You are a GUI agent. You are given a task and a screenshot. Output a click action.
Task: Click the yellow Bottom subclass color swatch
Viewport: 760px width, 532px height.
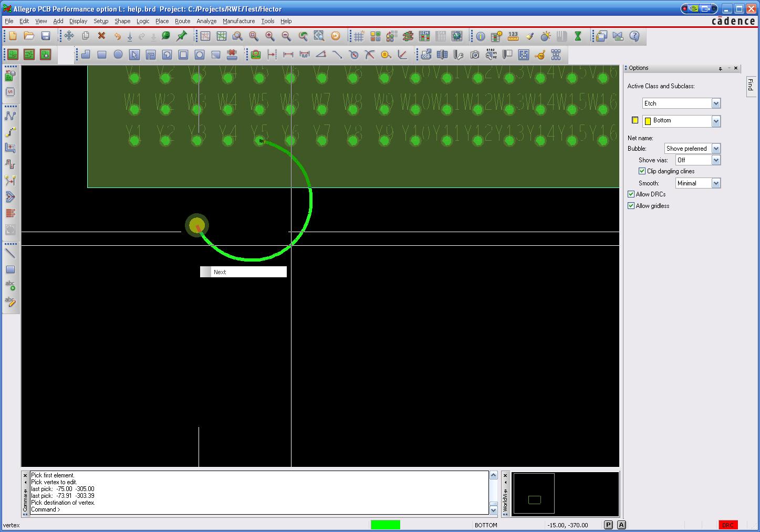(635, 121)
